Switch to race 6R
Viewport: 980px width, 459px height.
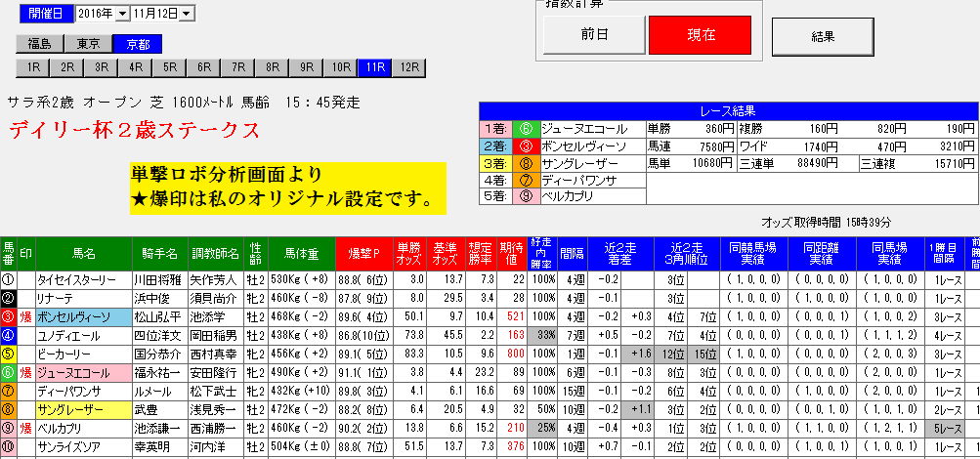tap(204, 68)
